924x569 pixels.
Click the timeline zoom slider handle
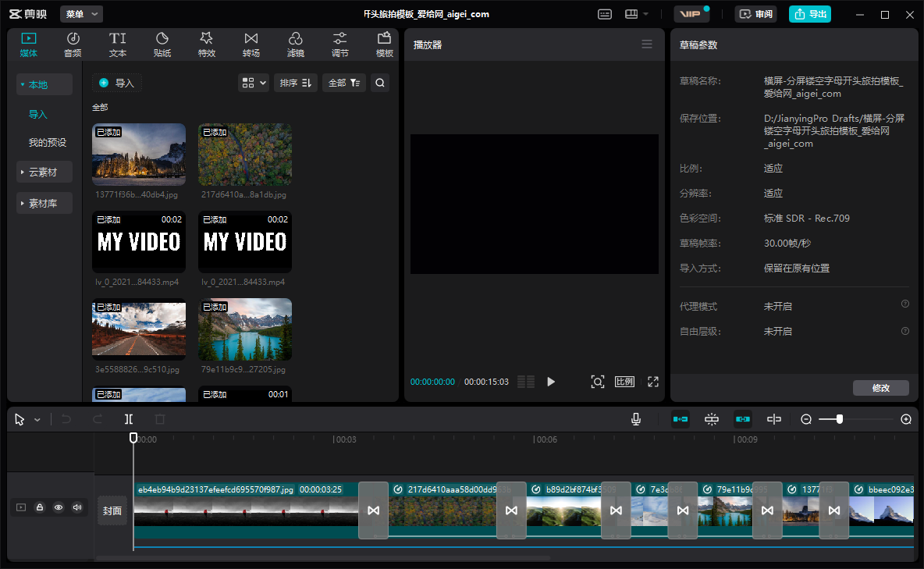click(x=840, y=419)
